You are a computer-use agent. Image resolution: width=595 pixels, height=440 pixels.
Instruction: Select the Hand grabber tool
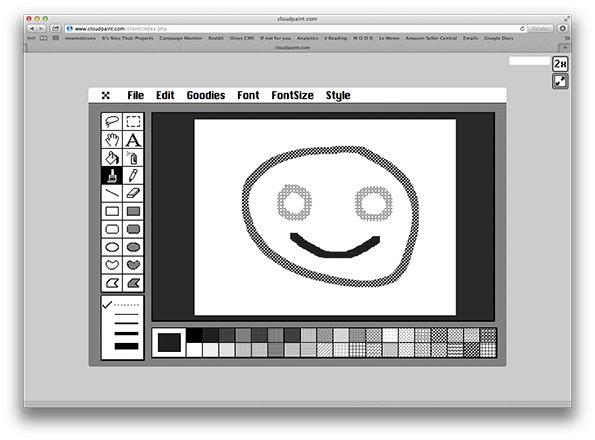click(x=112, y=140)
